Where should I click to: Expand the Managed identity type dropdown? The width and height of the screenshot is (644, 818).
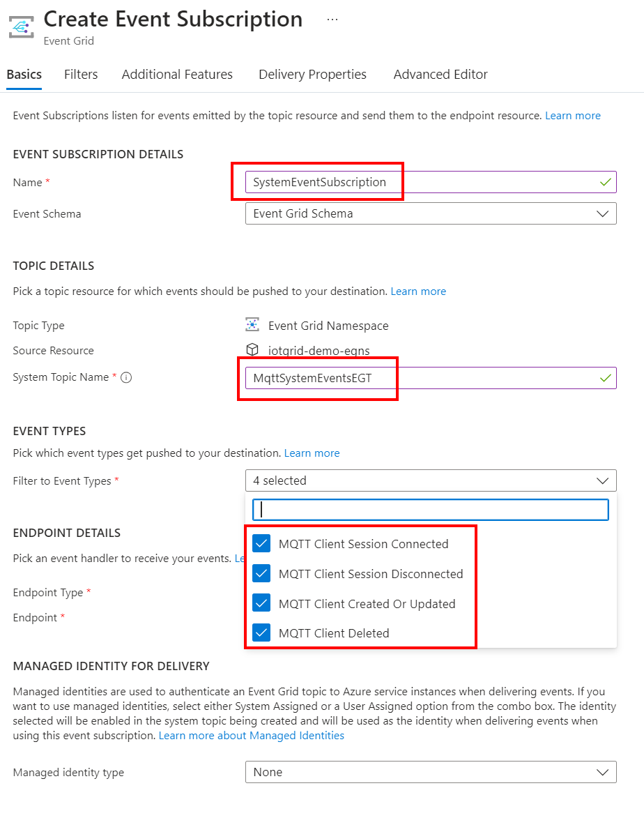pos(431,772)
